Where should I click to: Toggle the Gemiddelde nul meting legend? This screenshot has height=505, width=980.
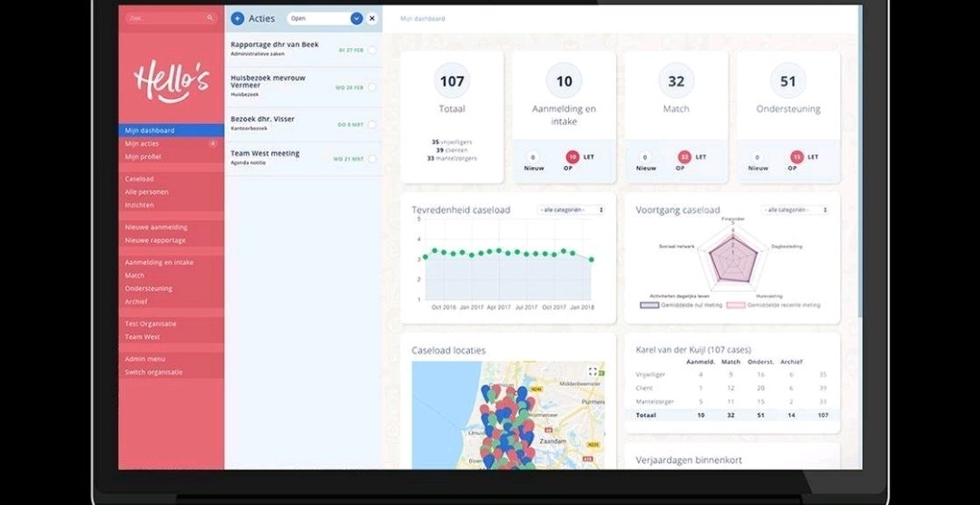[x=681, y=306]
